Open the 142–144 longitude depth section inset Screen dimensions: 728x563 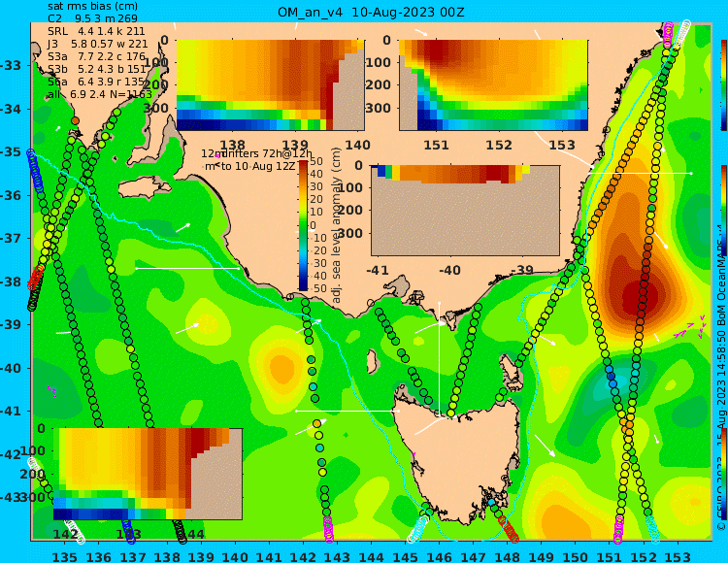pos(148,474)
